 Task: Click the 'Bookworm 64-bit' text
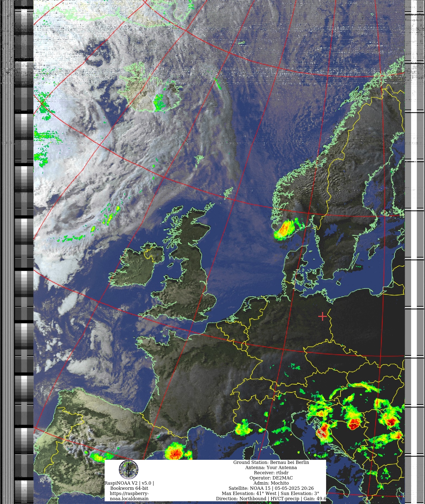click(129, 488)
